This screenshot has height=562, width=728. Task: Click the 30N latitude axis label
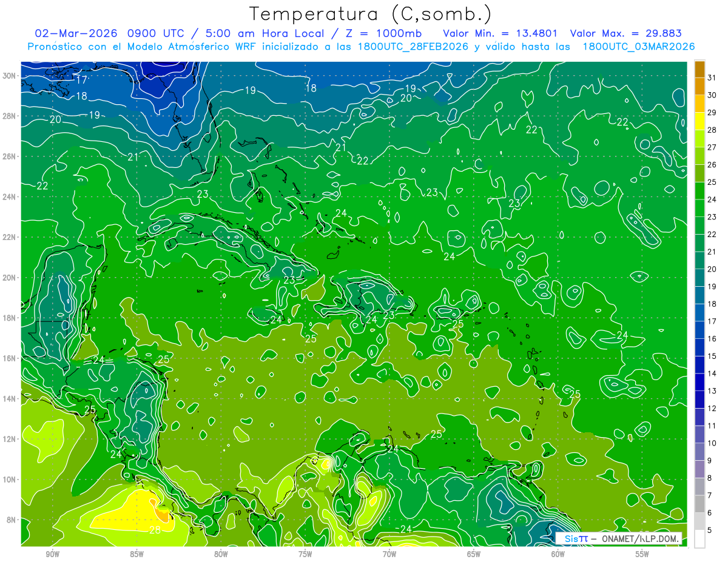click(x=10, y=76)
